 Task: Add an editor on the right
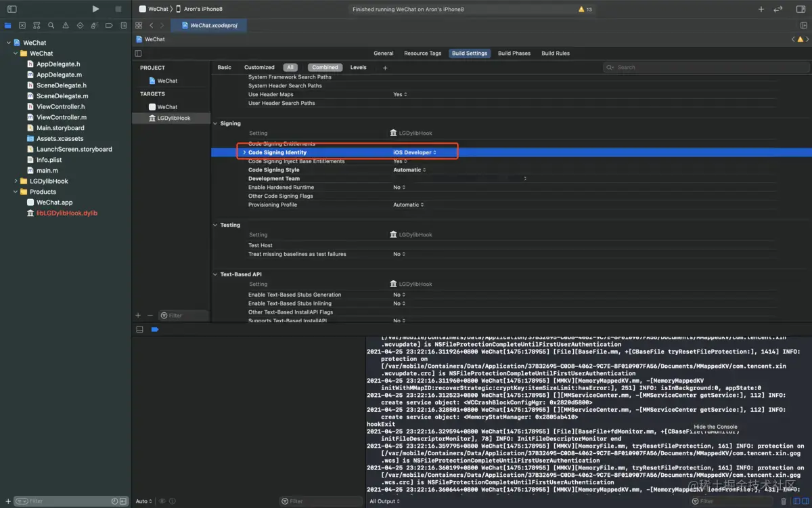pyautogui.click(x=804, y=25)
